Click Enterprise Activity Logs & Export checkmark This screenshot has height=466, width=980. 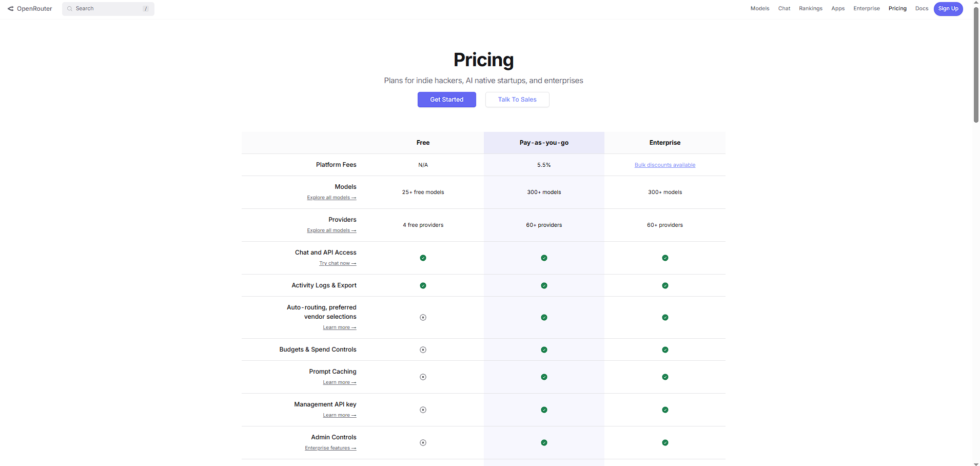pyautogui.click(x=665, y=285)
